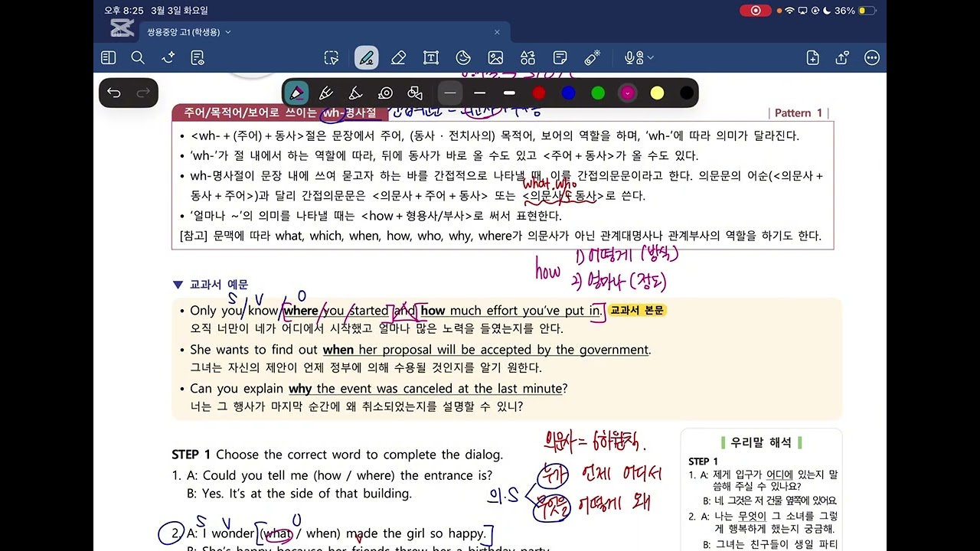
Task: Open the document notes page icon
Action: (x=198, y=57)
